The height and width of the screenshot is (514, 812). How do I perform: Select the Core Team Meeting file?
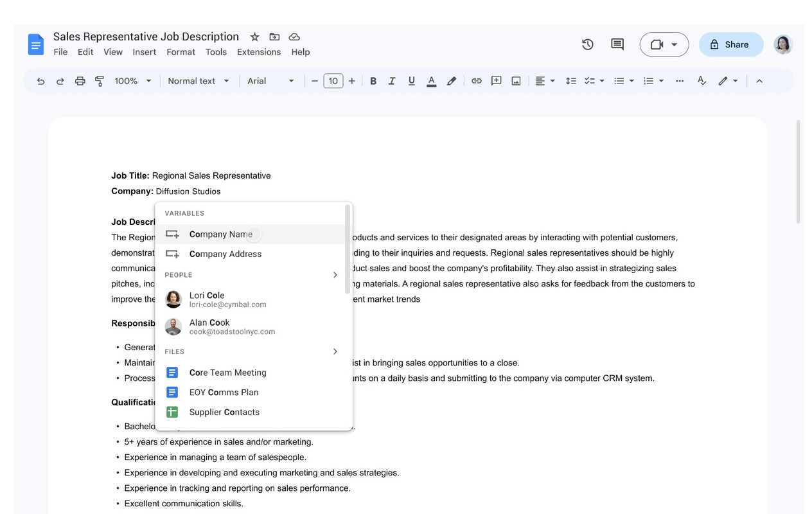251,373
